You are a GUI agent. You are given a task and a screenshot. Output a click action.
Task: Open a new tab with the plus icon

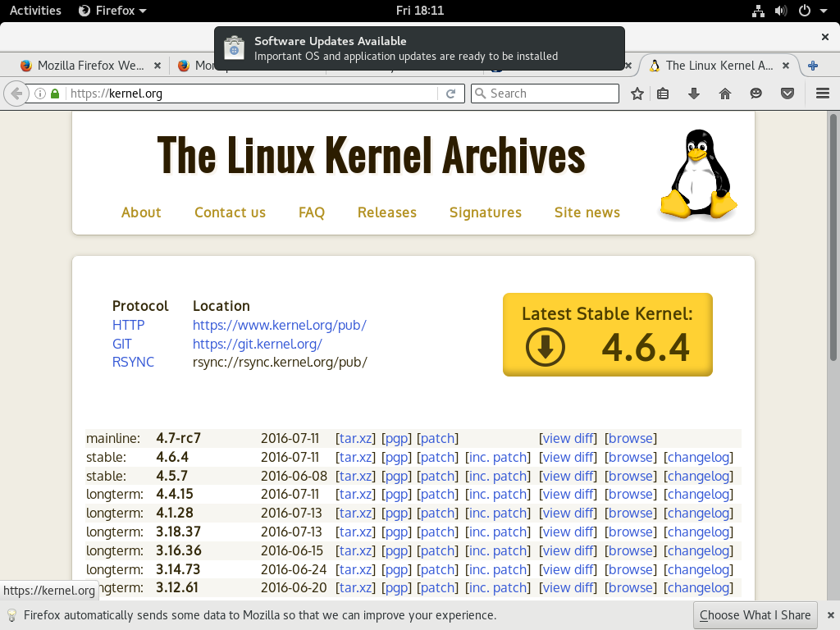click(x=813, y=66)
